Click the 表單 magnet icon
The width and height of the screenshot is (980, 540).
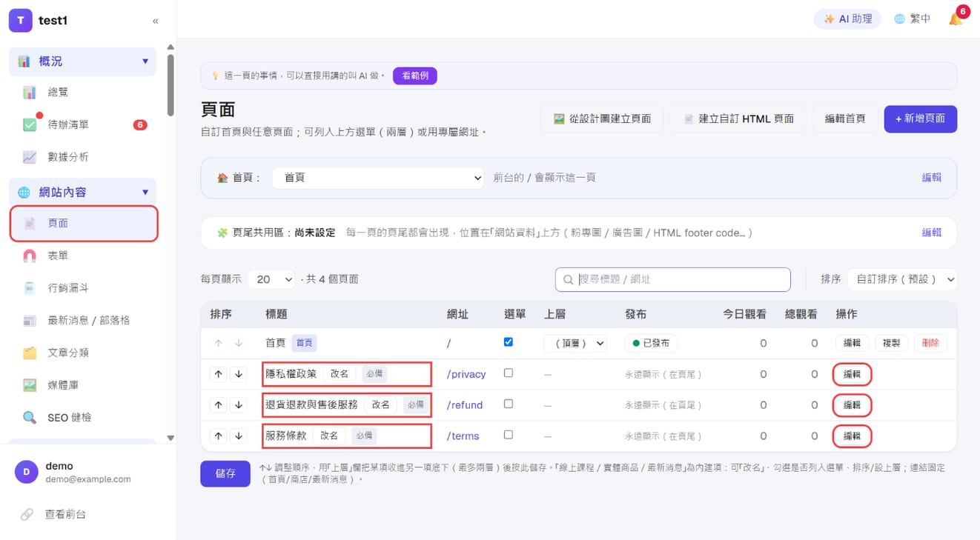pyautogui.click(x=30, y=256)
